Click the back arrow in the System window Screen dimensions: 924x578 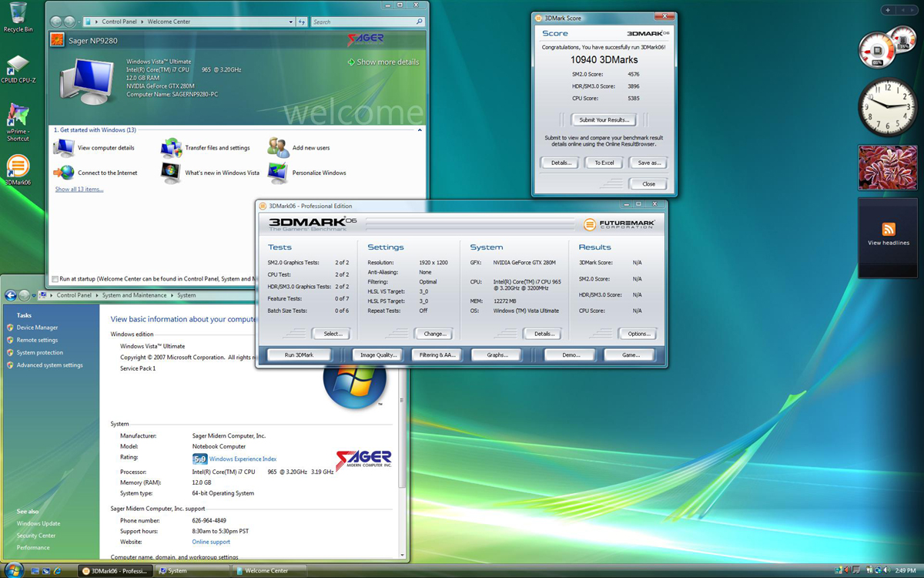click(x=11, y=295)
